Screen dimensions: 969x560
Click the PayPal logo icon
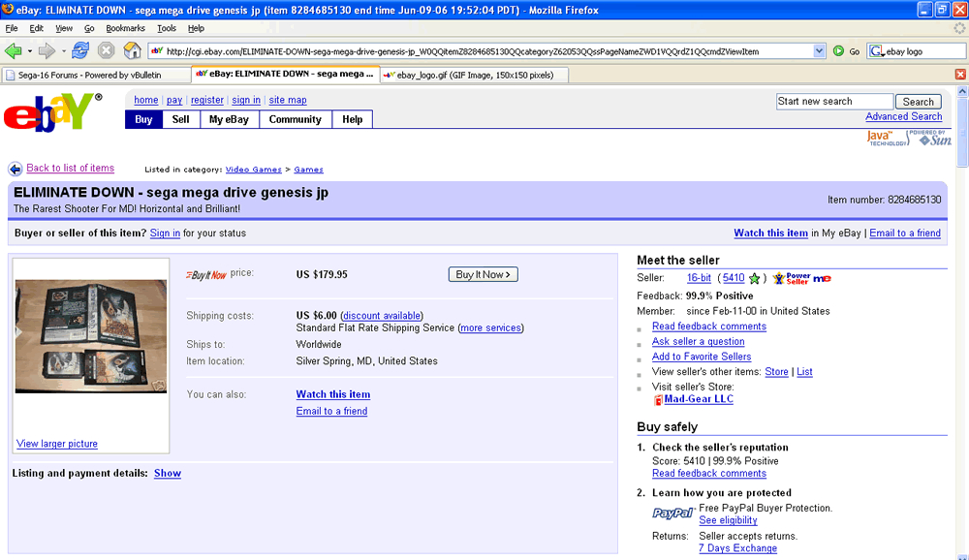tap(673, 513)
